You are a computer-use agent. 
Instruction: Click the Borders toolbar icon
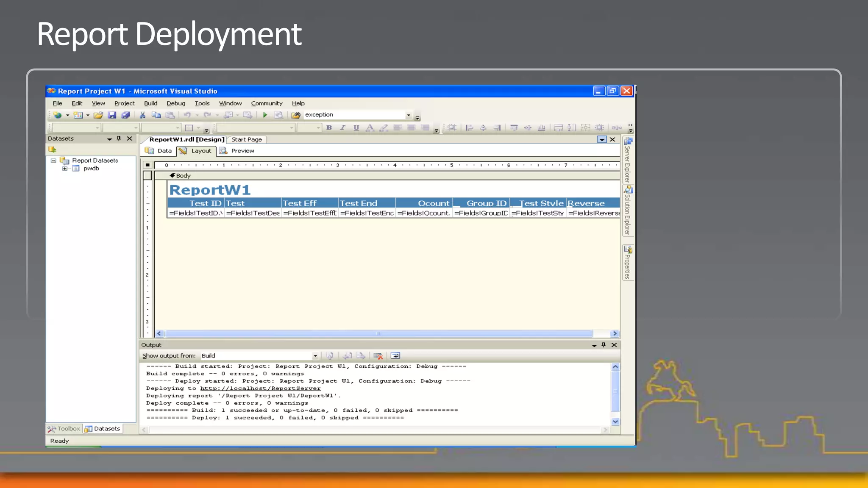pyautogui.click(x=189, y=128)
